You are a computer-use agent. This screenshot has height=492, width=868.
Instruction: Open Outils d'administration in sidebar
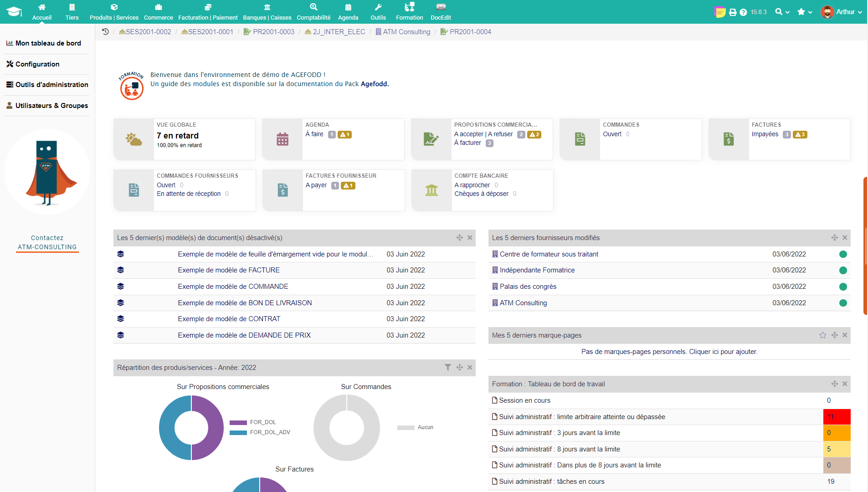pyautogui.click(x=47, y=85)
